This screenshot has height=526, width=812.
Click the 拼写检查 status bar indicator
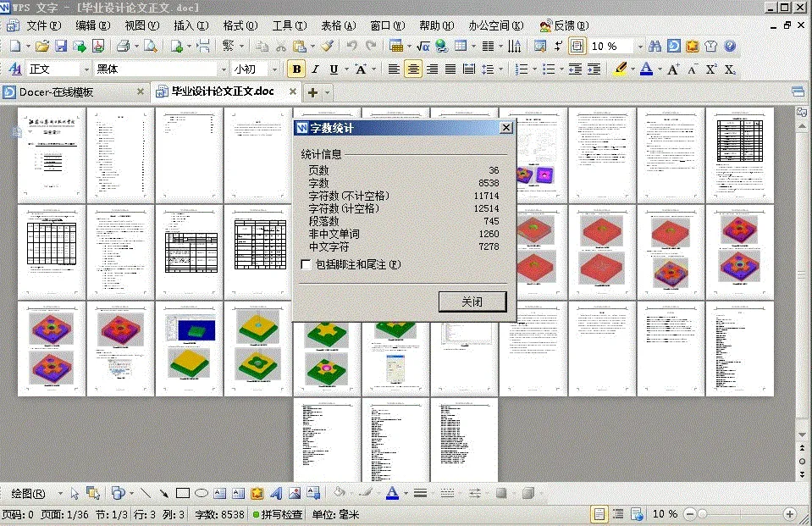pyautogui.click(x=280, y=513)
